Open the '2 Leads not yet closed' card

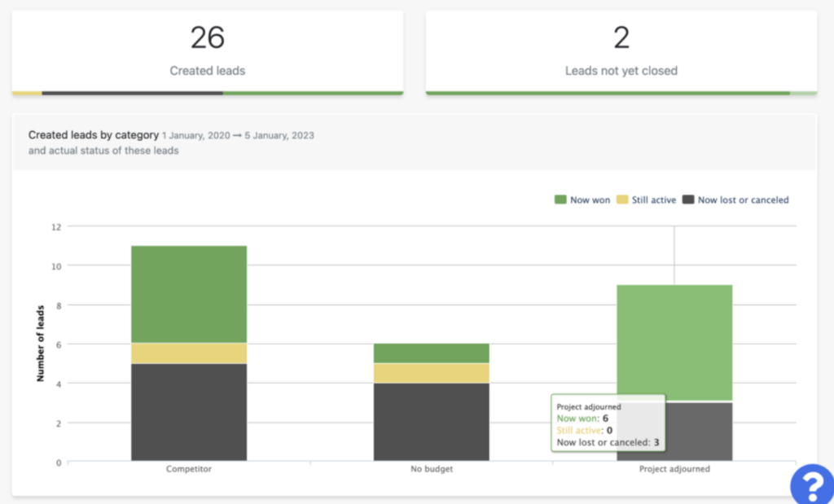[x=621, y=52]
